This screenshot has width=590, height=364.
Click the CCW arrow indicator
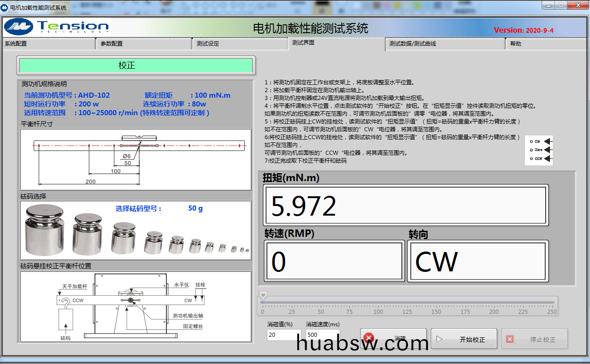(548, 159)
